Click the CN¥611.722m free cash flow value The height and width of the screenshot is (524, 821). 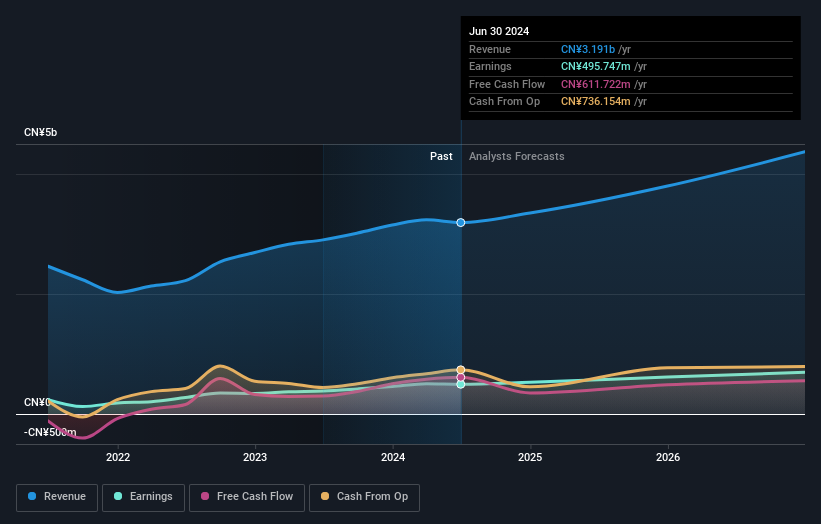[x=595, y=84]
